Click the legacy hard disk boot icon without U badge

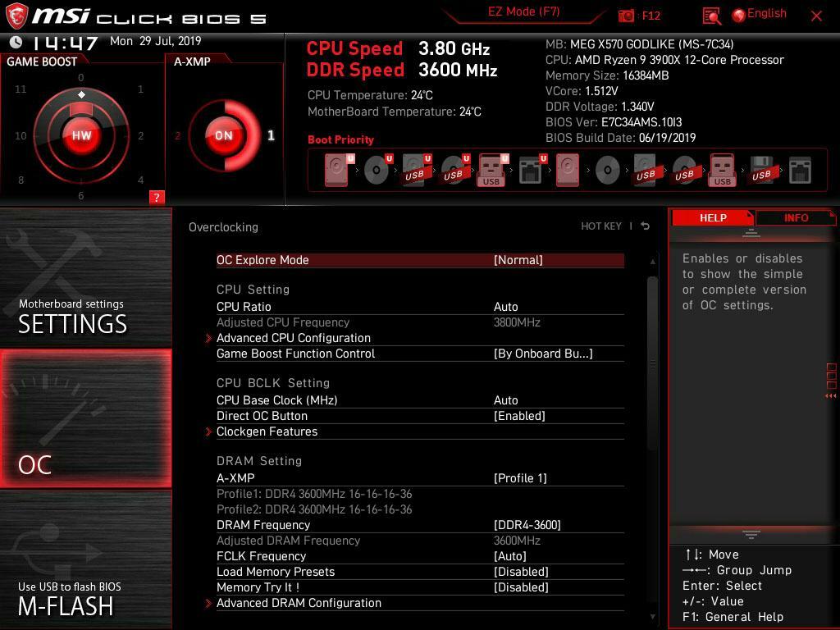(568, 170)
